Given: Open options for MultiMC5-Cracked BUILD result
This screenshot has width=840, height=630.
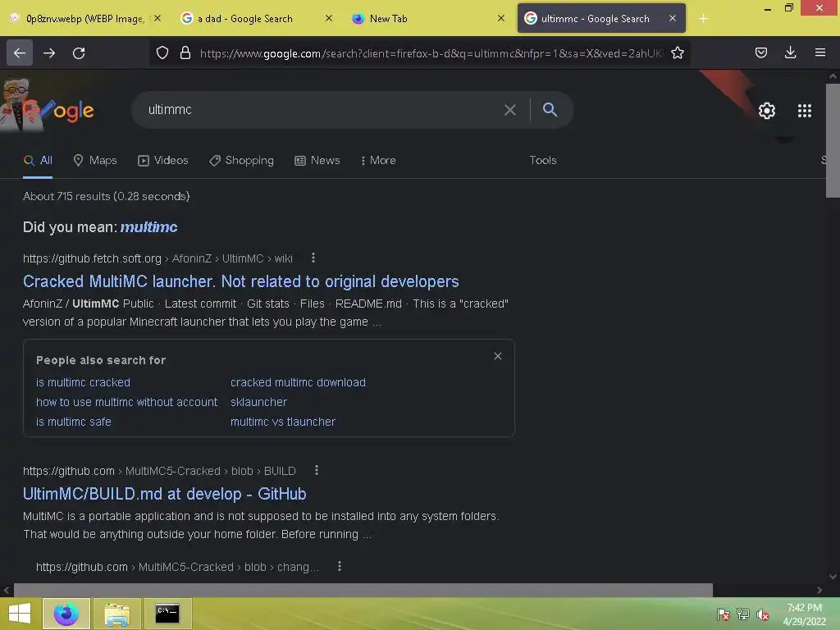Looking at the screenshot, I should (x=317, y=470).
